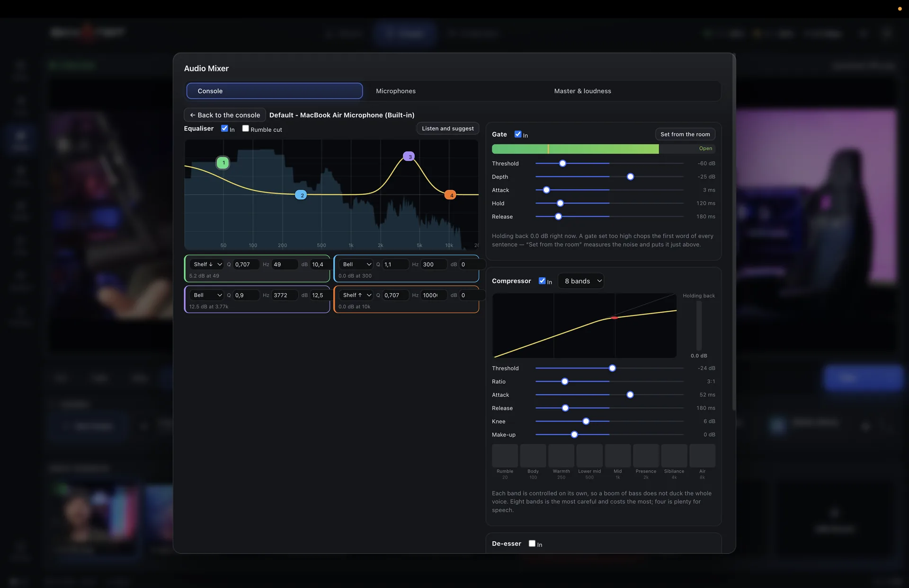Image resolution: width=909 pixels, height=588 pixels.
Task: Click the Gate Depth slider
Action: pos(609,176)
